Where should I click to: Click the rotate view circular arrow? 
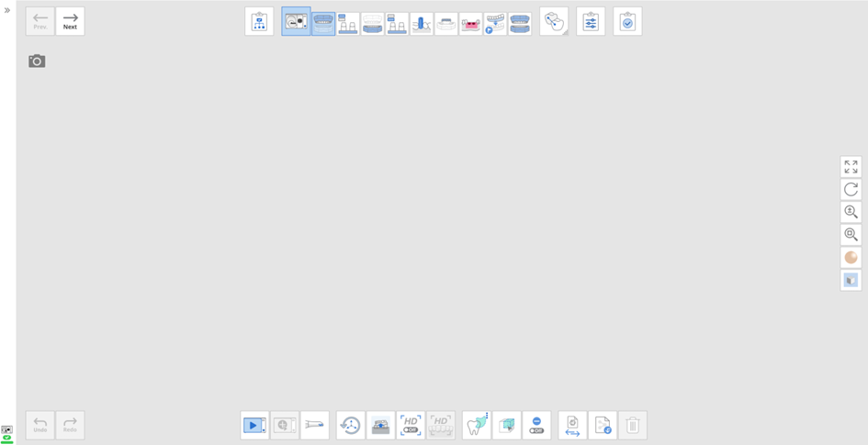coord(851,190)
